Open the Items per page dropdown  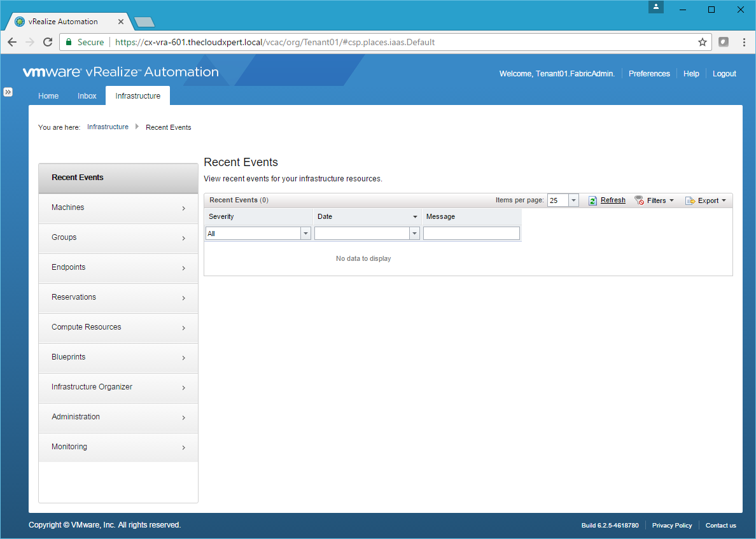[x=573, y=200]
